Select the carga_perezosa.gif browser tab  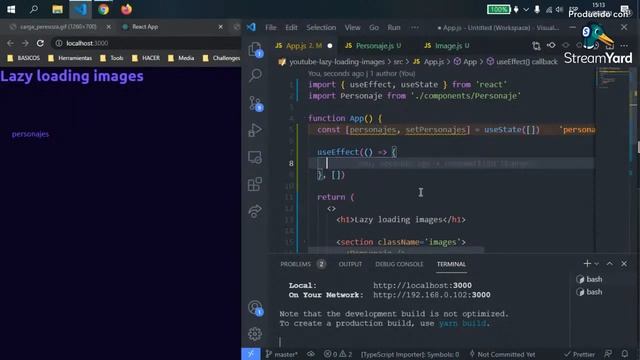pos(58,27)
